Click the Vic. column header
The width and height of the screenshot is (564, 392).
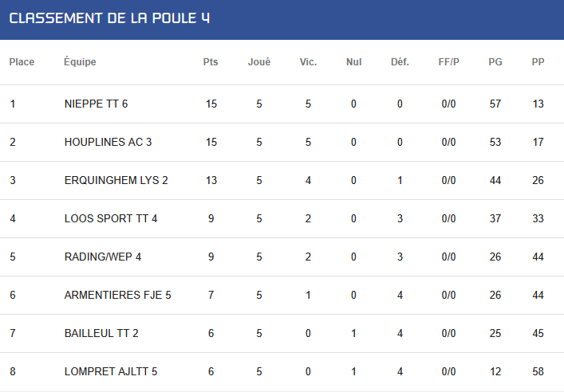click(308, 62)
